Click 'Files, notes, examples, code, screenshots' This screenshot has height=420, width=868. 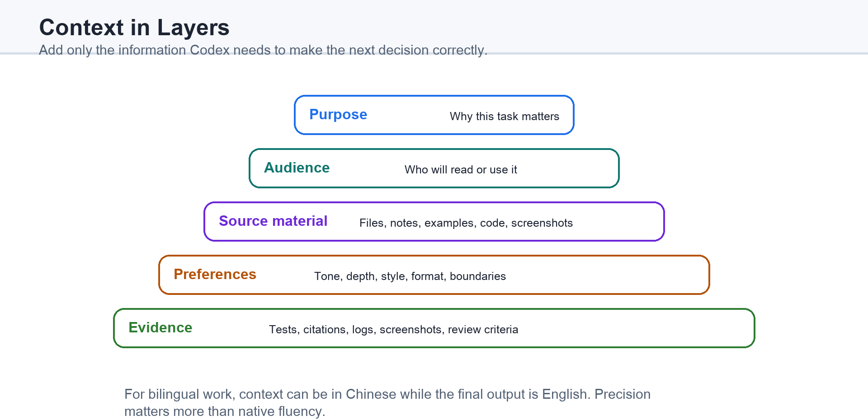point(466,223)
